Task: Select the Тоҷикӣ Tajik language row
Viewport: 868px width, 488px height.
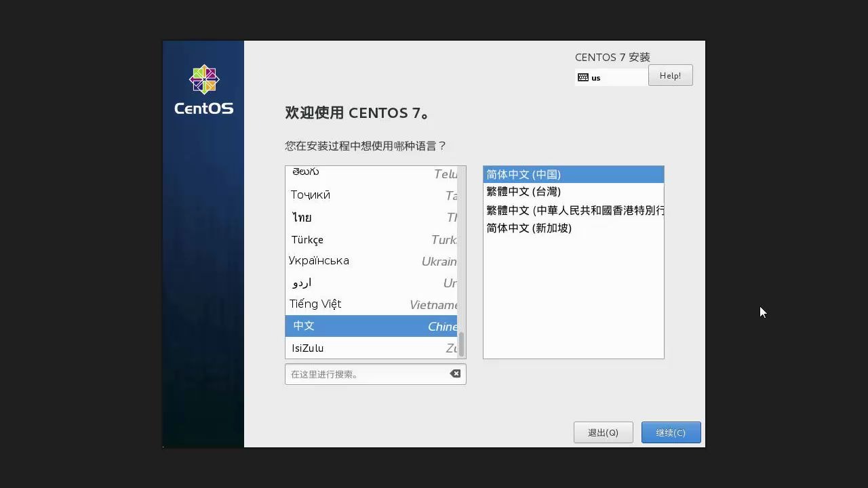Action: point(371,195)
